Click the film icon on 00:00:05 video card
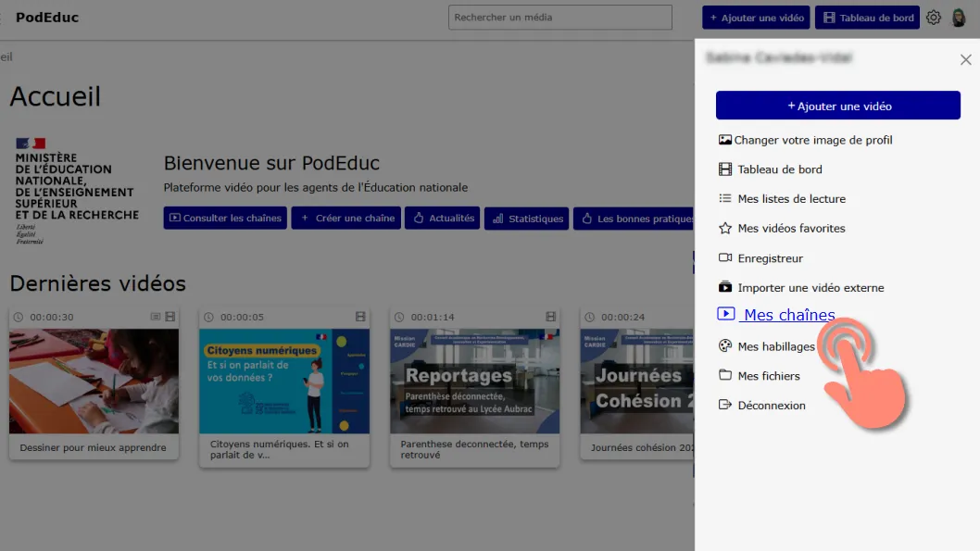This screenshot has width=980, height=551. click(x=360, y=317)
